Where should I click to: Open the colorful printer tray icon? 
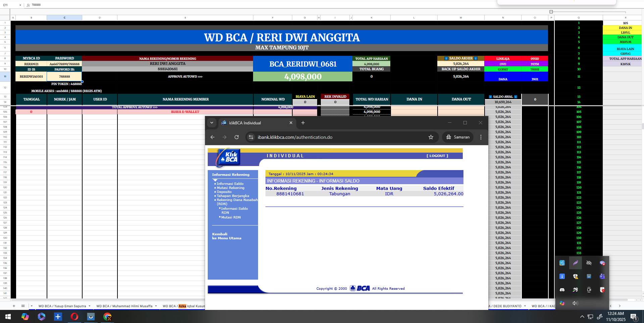pyautogui.click(x=576, y=290)
